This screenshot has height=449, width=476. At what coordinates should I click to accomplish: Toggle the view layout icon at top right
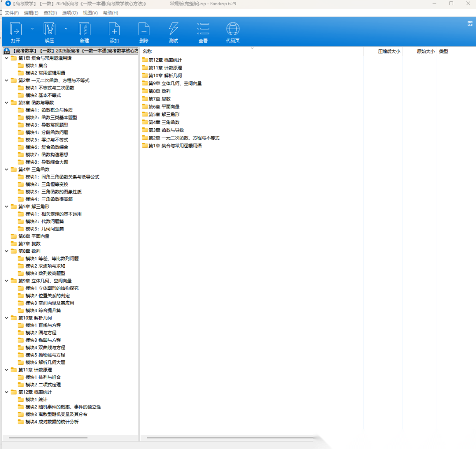point(470,23)
